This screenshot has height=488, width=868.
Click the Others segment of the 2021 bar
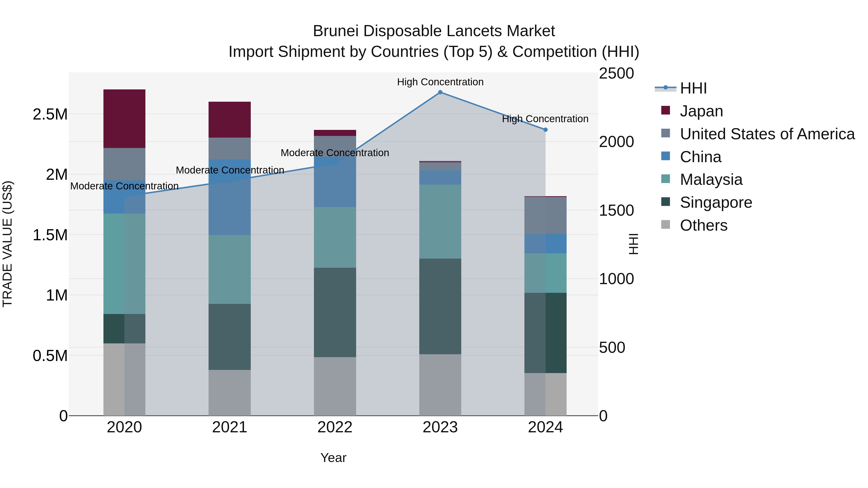coord(230,393)
